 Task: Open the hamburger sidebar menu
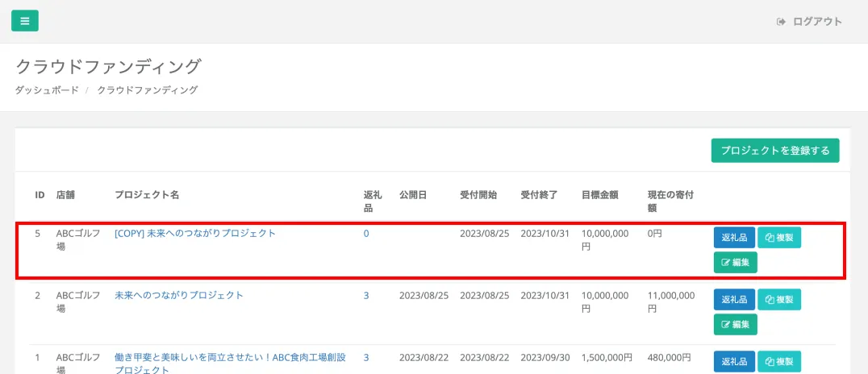[24, 21]
